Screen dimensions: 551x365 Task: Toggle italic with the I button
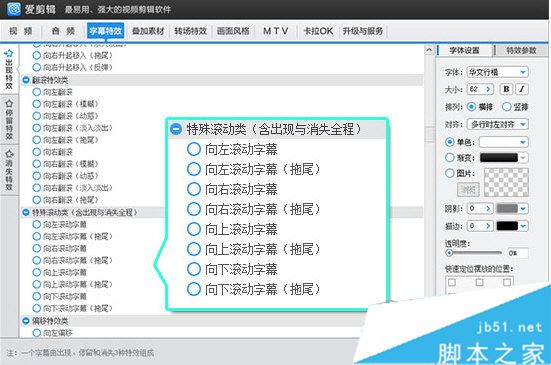[522, 89]
